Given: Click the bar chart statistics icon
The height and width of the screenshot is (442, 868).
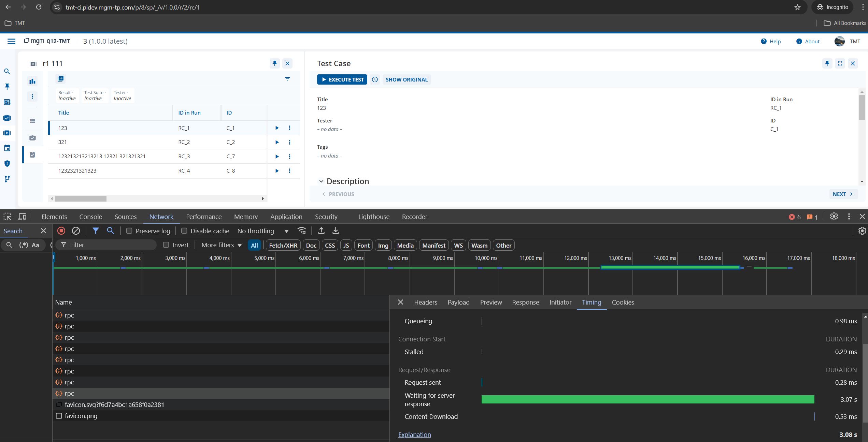Looking at the screenshot, I should 32,81.
